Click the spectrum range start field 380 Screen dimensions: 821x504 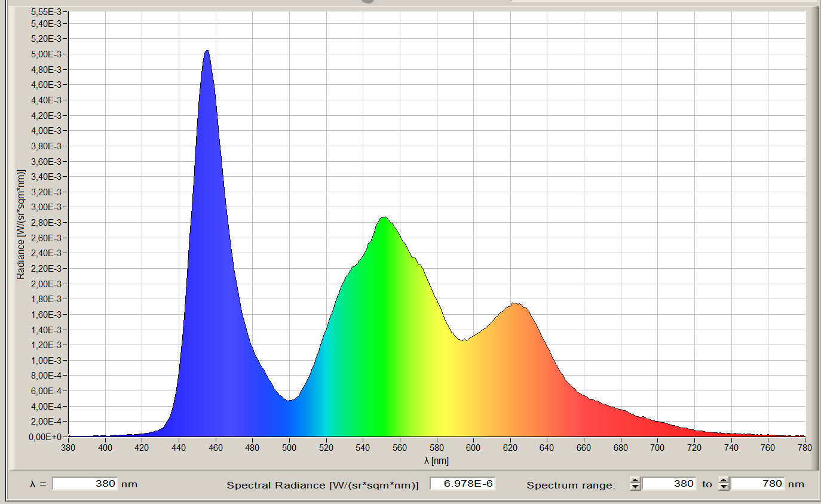669,484
